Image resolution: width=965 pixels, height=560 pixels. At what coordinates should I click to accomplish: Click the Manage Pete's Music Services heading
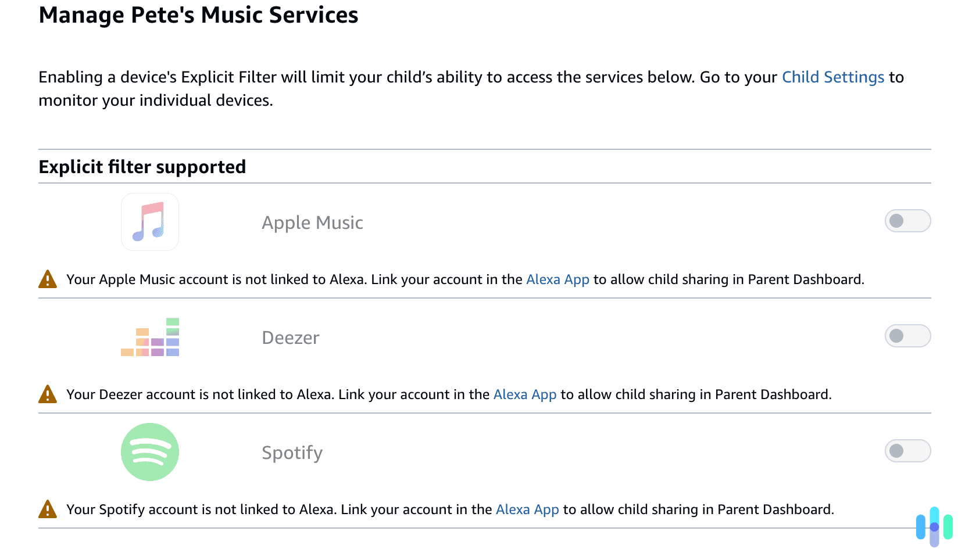(x=198, y=15)
